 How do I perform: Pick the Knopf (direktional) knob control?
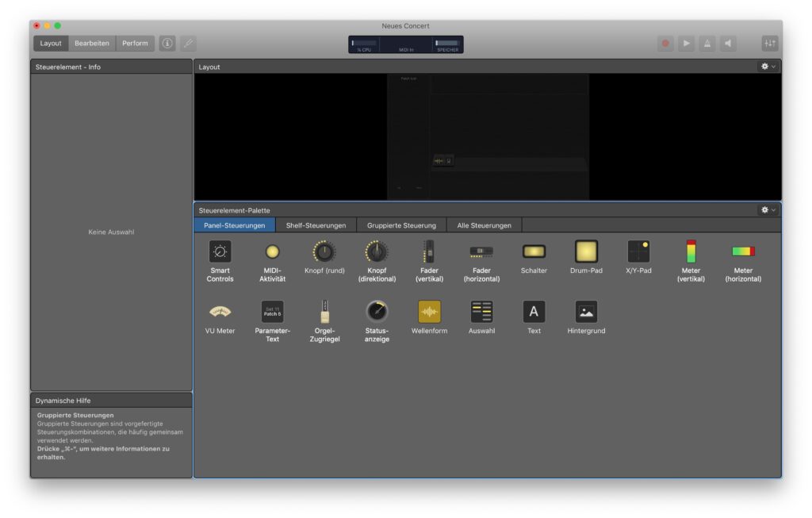click(377, 251)
